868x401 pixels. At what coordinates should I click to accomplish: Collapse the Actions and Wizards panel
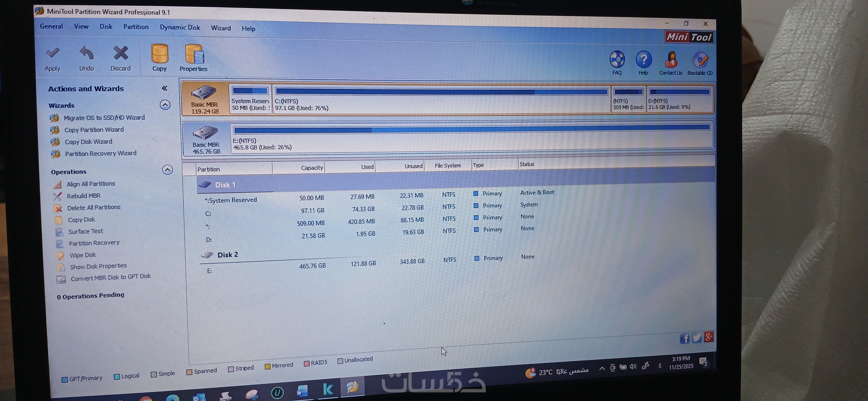coord(164,88)
